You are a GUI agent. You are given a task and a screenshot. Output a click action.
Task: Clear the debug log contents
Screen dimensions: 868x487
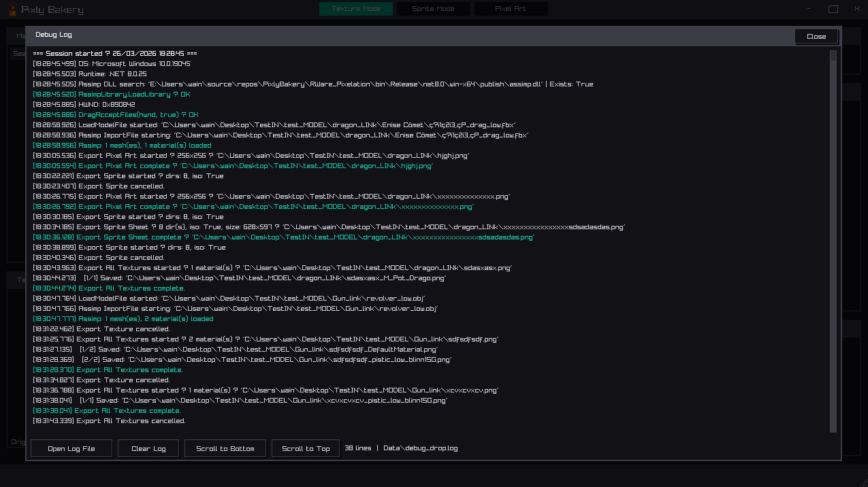148,449
